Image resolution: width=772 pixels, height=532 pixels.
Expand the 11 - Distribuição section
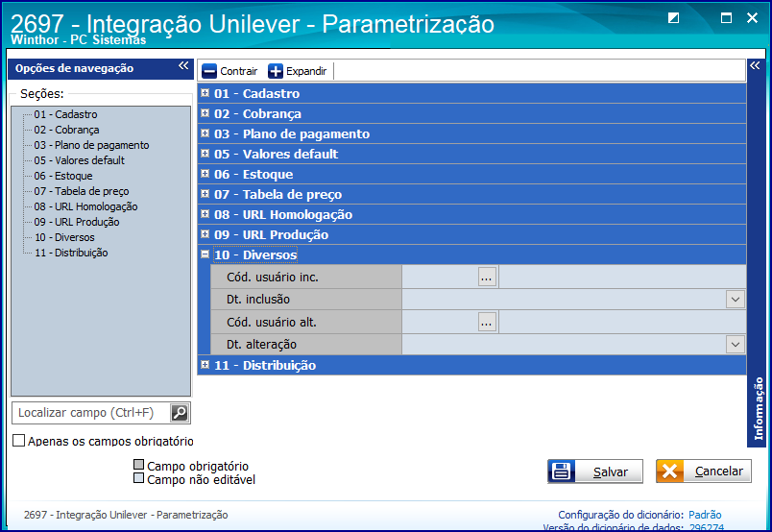pos(205,365)
